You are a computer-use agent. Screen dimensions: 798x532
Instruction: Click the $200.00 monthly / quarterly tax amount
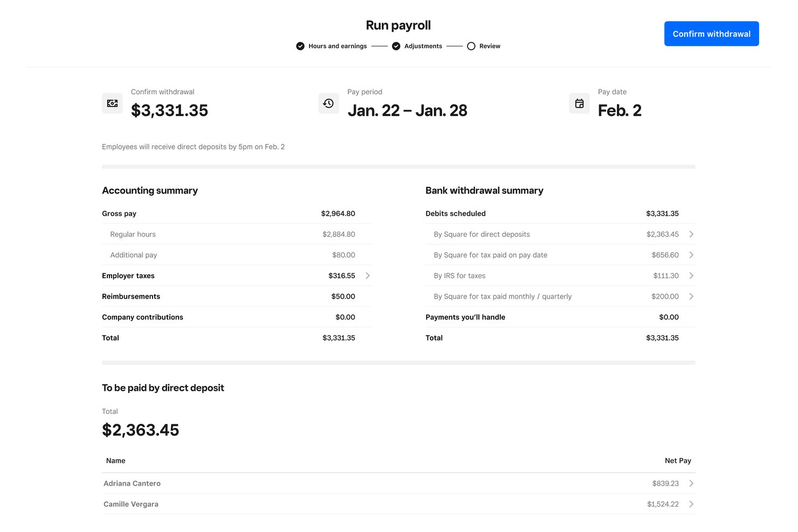pos(665,296)
